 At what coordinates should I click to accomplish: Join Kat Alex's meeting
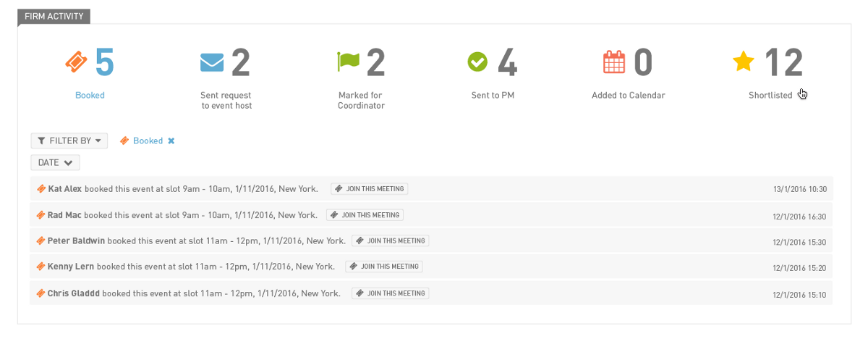click(x=370, y=189)
